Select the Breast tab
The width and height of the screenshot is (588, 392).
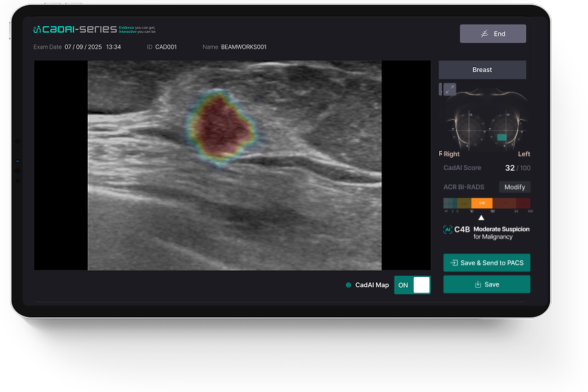tap(482, 70)
